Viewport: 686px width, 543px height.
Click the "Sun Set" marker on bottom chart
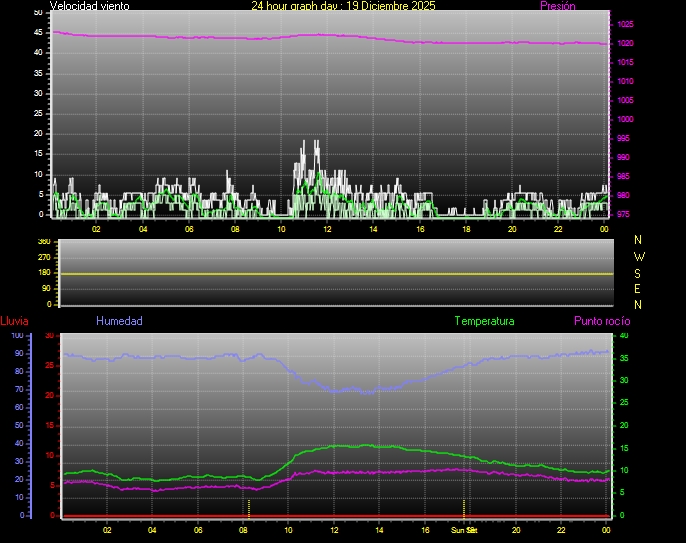point(464,528)
